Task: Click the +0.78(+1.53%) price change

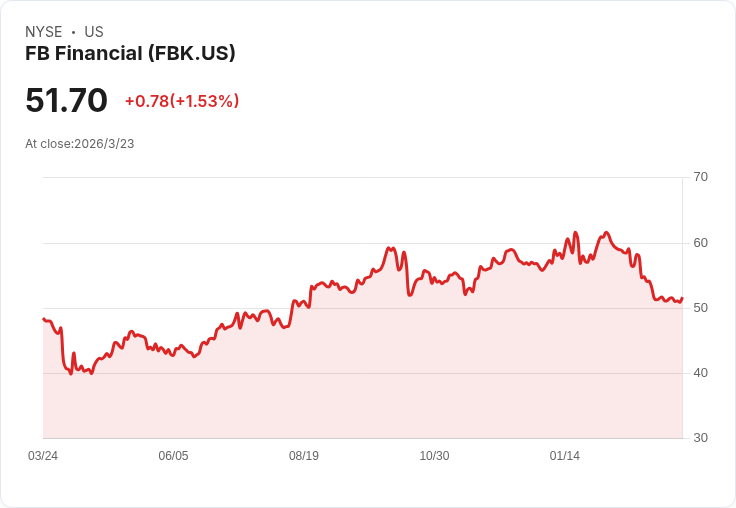Action: pyautogui.click(x=181, y=101)
